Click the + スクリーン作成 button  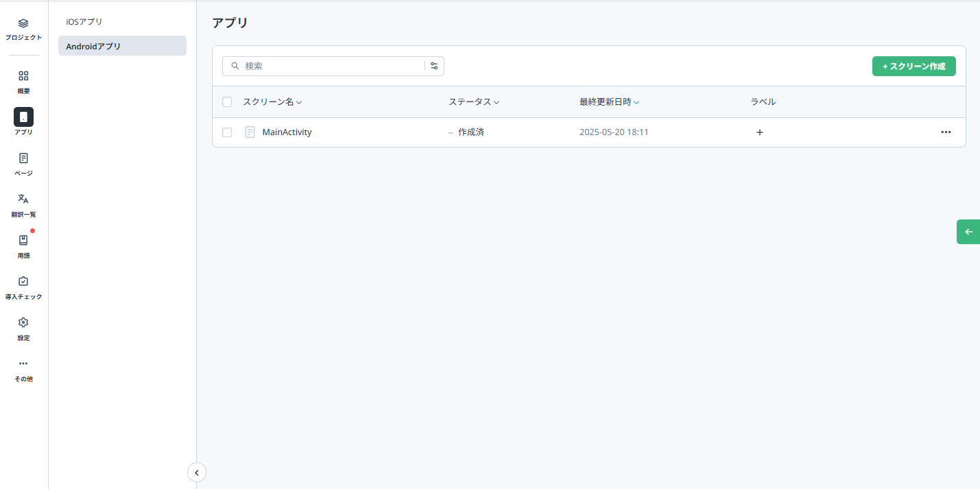click(913, 67)
